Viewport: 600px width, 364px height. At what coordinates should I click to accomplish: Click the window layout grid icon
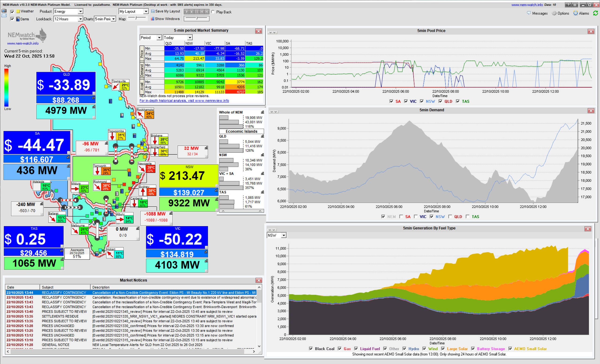click(575, 5)
